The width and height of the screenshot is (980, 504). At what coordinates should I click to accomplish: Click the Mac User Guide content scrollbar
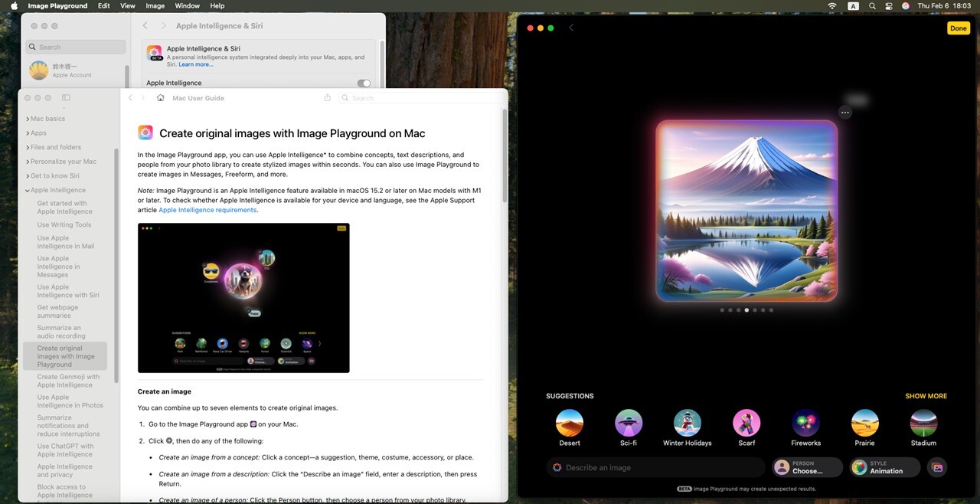504,157
